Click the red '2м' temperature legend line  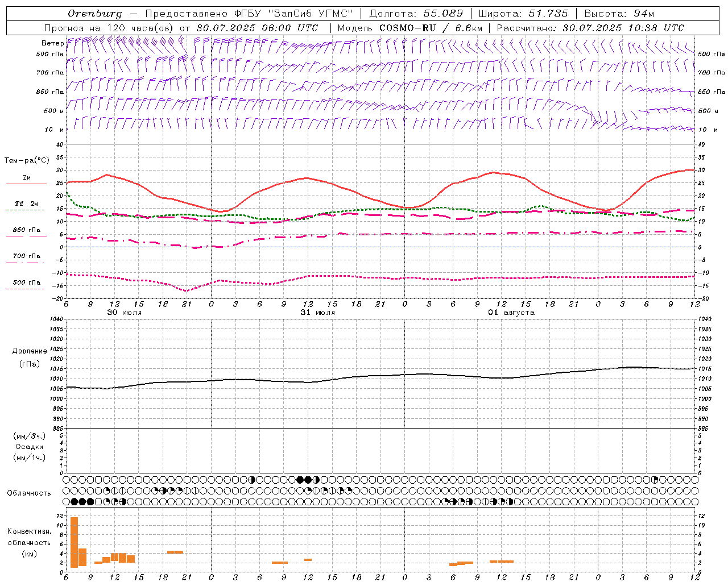click(x=26, y=184)
